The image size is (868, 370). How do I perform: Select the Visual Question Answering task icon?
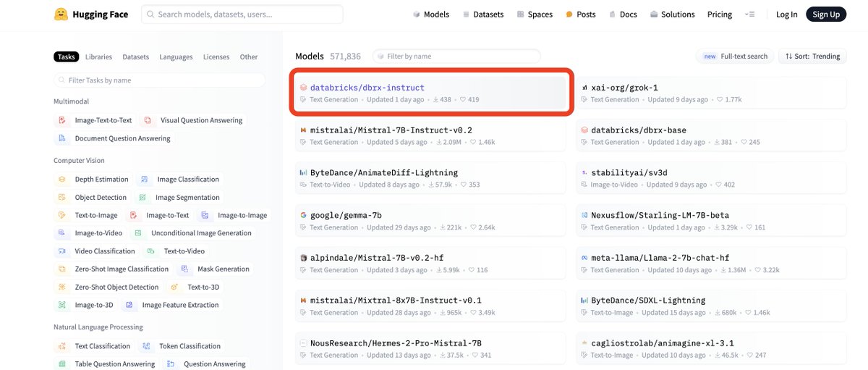(148, 120)
